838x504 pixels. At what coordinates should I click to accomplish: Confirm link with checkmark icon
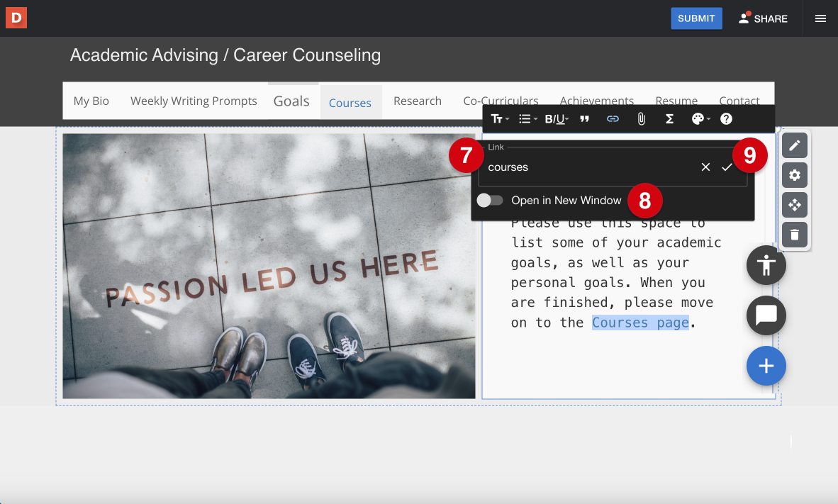point(727,167)
